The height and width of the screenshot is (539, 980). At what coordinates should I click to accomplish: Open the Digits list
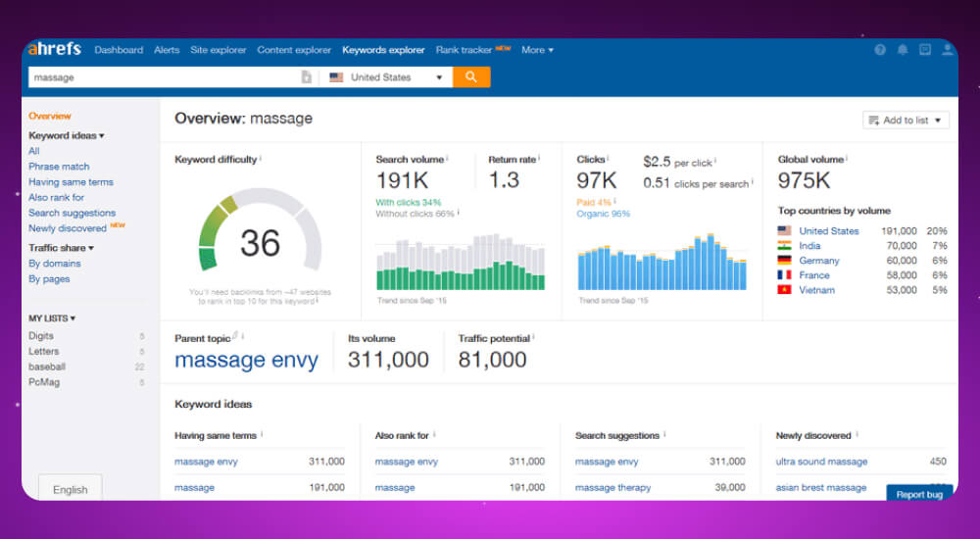40,336
